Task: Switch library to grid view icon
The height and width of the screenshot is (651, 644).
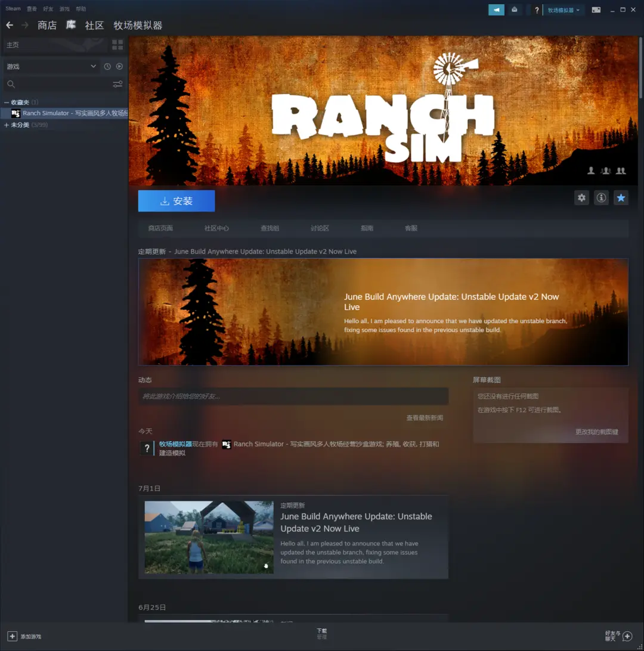Action: (117, 45)
